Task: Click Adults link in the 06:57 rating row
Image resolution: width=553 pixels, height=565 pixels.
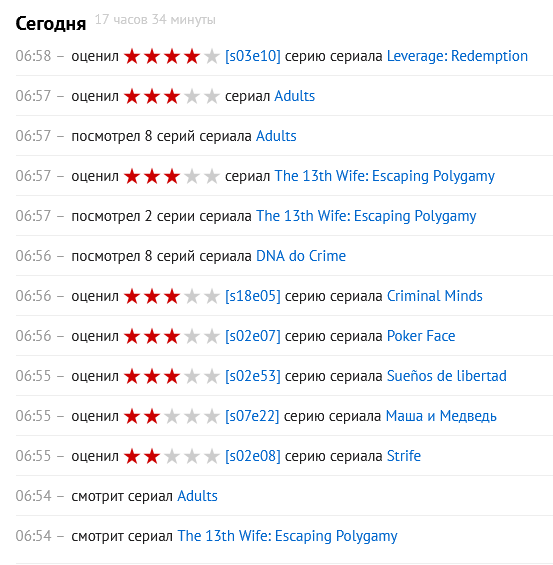Action: [x=295, y=96]
